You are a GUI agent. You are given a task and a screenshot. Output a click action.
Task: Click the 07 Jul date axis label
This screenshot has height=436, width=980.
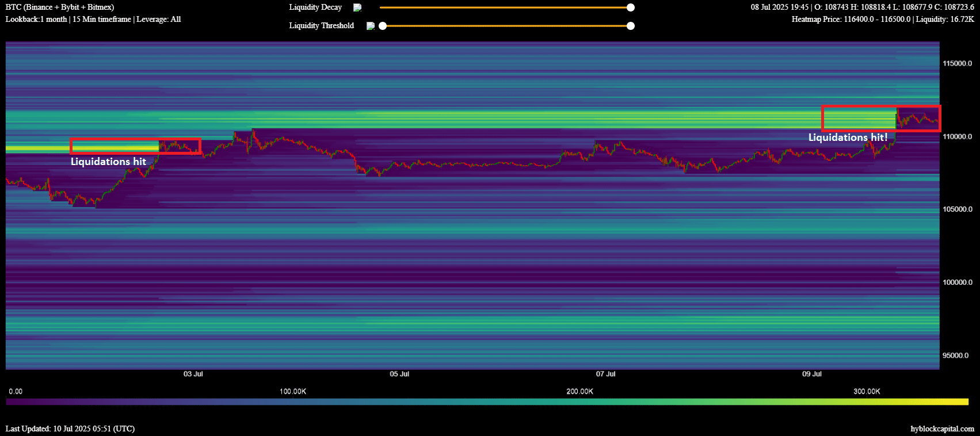[605, 374]
